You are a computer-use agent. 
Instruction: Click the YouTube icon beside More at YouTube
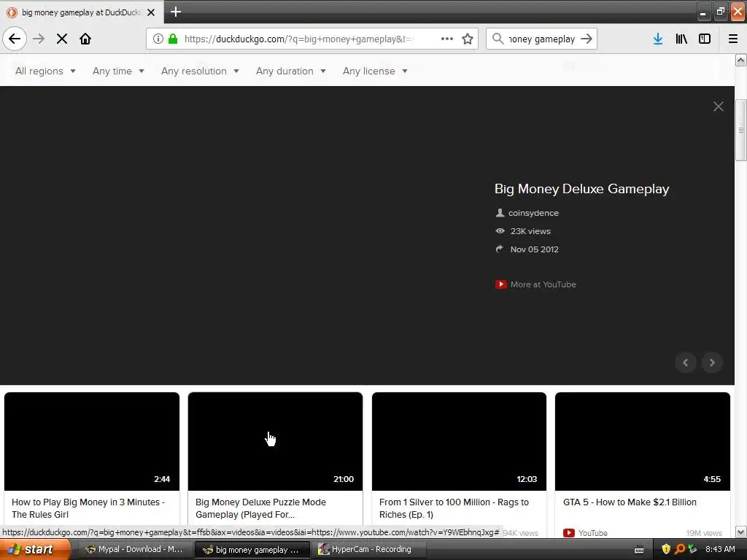(500, 284)
